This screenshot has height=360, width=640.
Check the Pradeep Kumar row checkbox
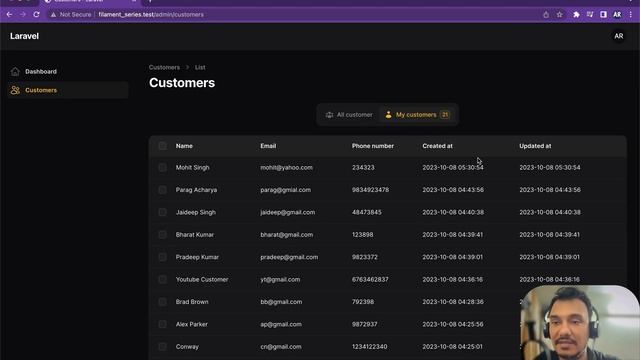click(162, 257)
